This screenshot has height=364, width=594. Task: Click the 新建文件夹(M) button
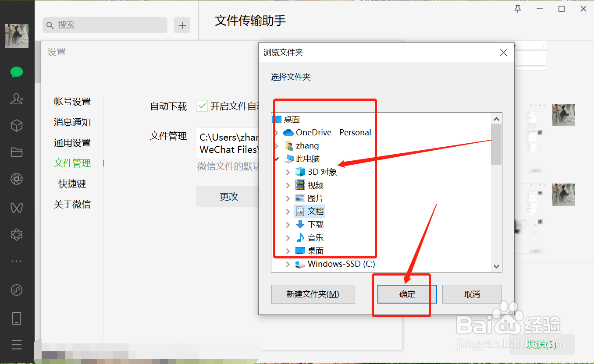tap(313, 294)
